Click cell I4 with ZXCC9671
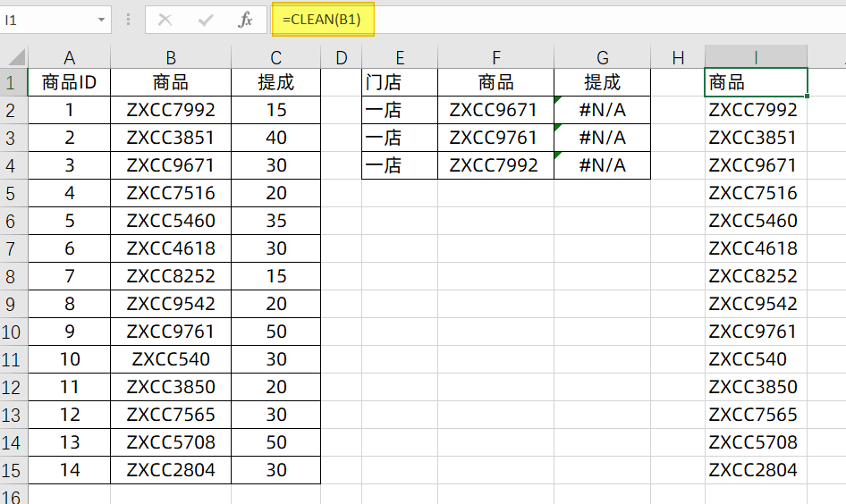This screenshot has width=846, height=504. click(x=756, y=165)
